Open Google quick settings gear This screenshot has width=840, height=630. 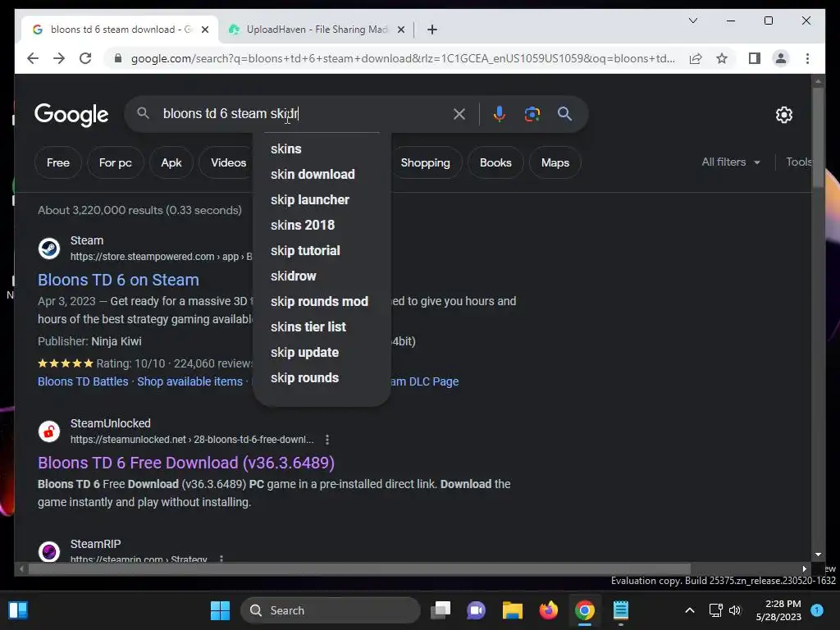783,115
